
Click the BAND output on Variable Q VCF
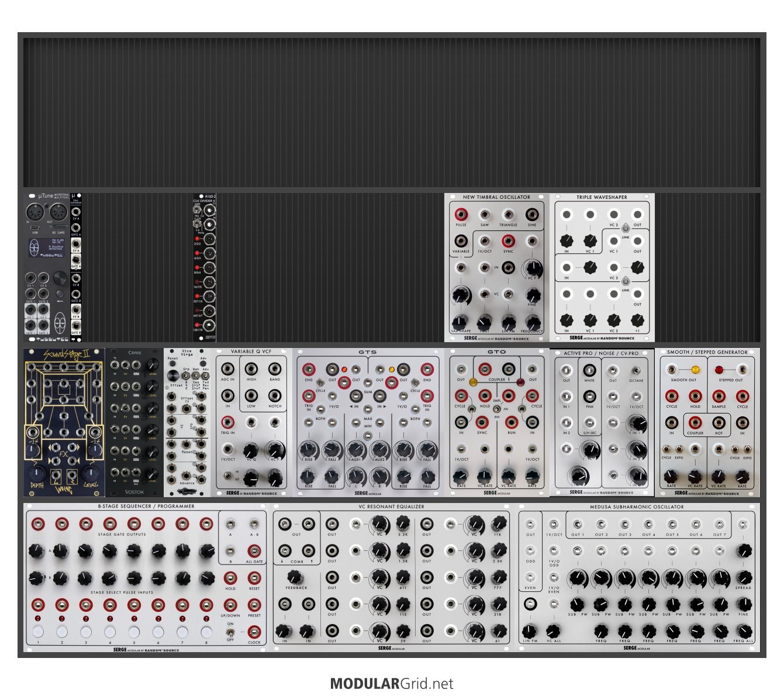tap(275, 370)
